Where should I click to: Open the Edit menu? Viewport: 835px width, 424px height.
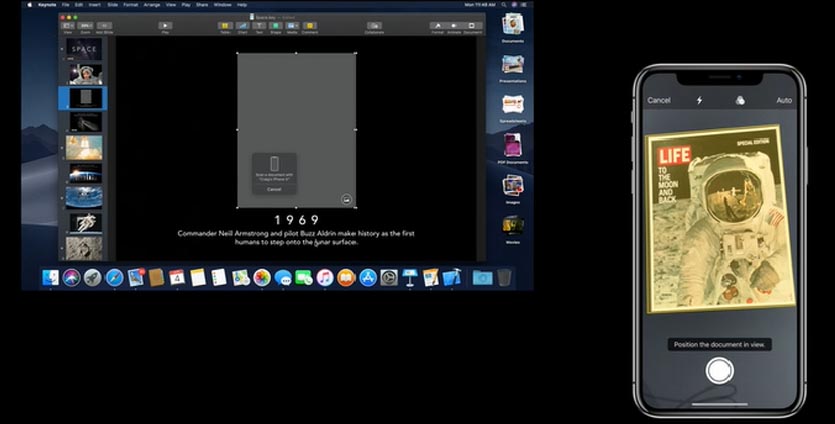click(x=79, y=5)
